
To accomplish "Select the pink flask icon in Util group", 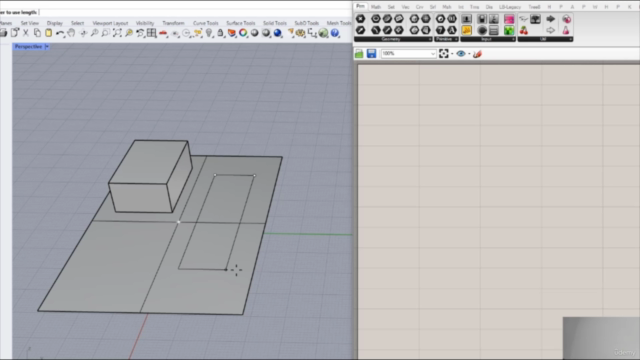I will click(x=566, y=30).
